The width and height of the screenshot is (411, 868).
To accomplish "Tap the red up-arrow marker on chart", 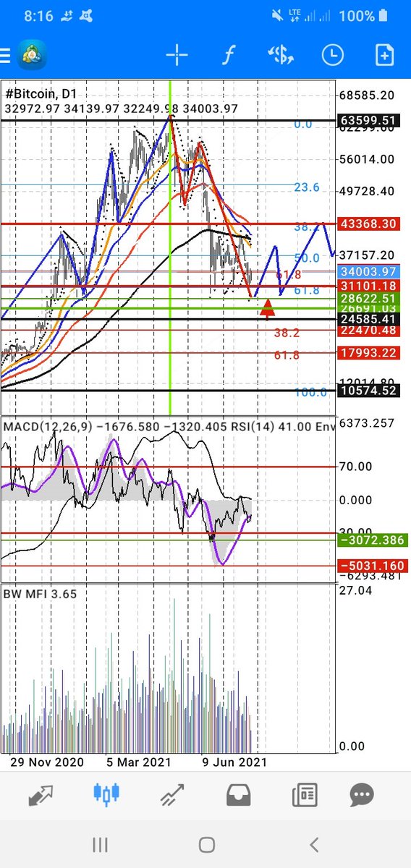I will coord(268,308).
